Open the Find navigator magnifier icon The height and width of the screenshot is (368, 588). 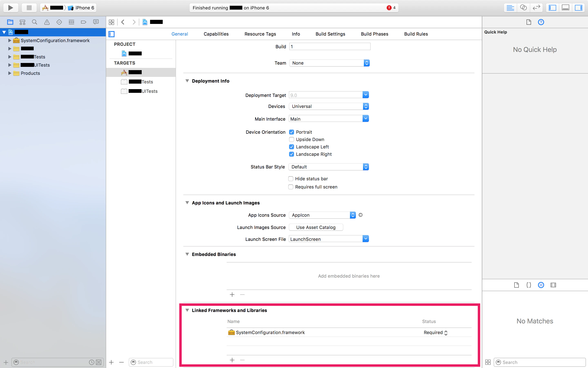point(35,22)
